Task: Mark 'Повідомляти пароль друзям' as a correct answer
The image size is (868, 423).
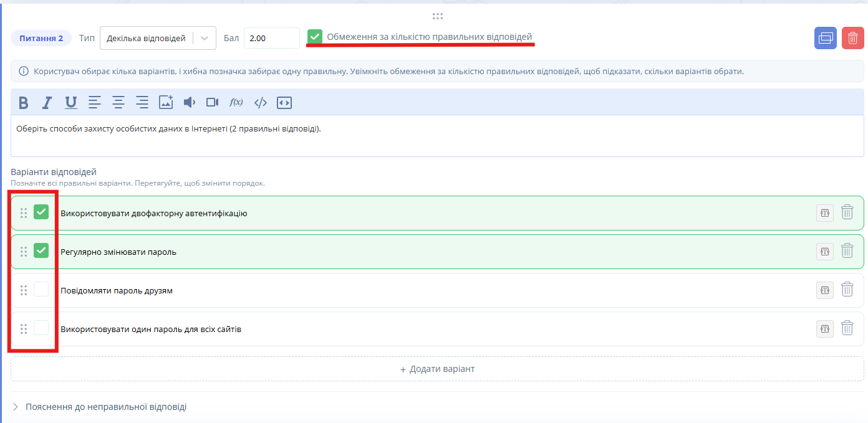Action: (x=41, y=289)
